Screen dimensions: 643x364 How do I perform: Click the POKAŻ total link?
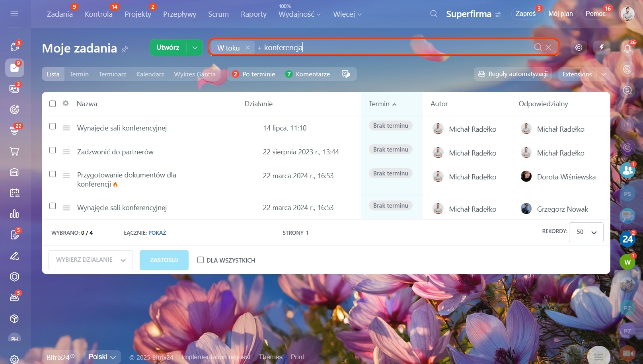(157, 233)
